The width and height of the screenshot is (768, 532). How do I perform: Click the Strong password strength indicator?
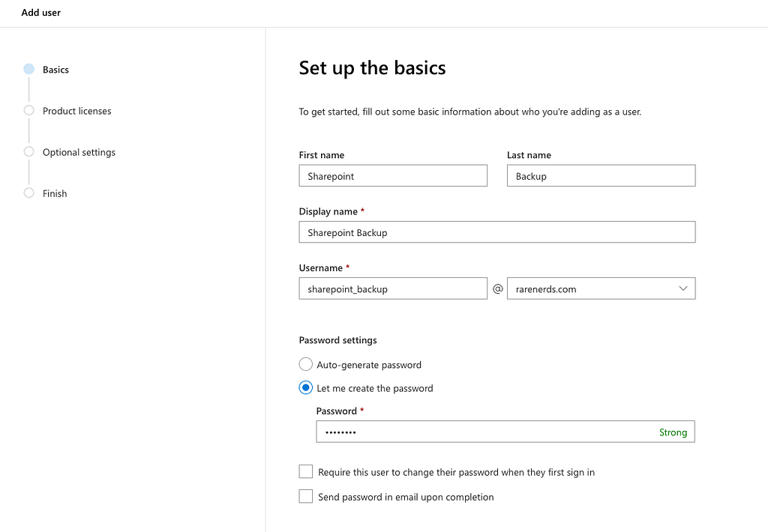coord(673,432)
